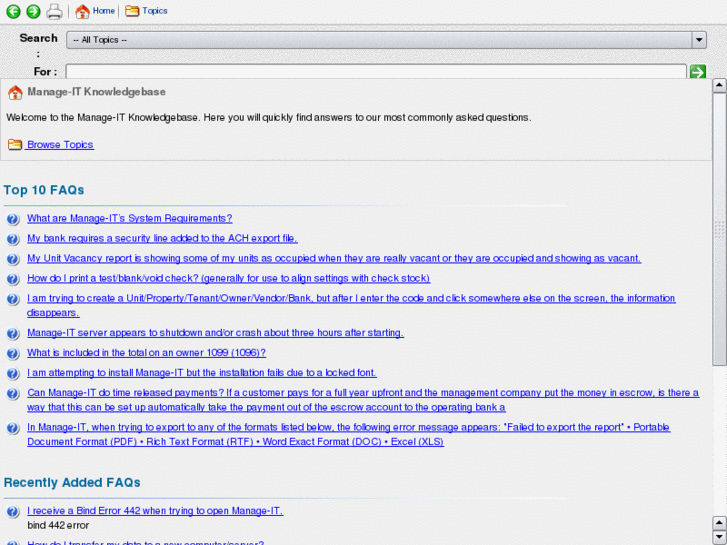The height and width of the screenshot is (545, 727).
Task: Click the question icon beside information disappears FAQ
Action: tap(13, 299)
